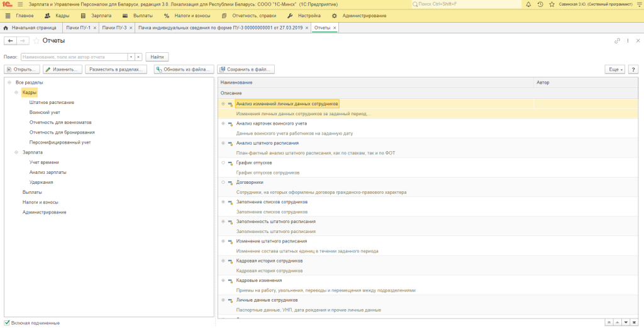Toggle Включая подчиненные checkbox
This screenshot has height=328, width=644.
[x=8, y=323]
